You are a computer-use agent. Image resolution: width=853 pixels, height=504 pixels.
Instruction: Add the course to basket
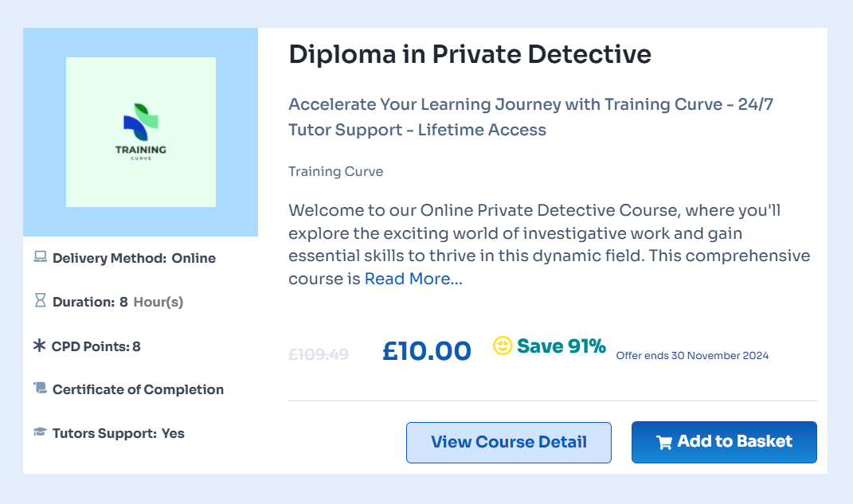coord(724,442)
